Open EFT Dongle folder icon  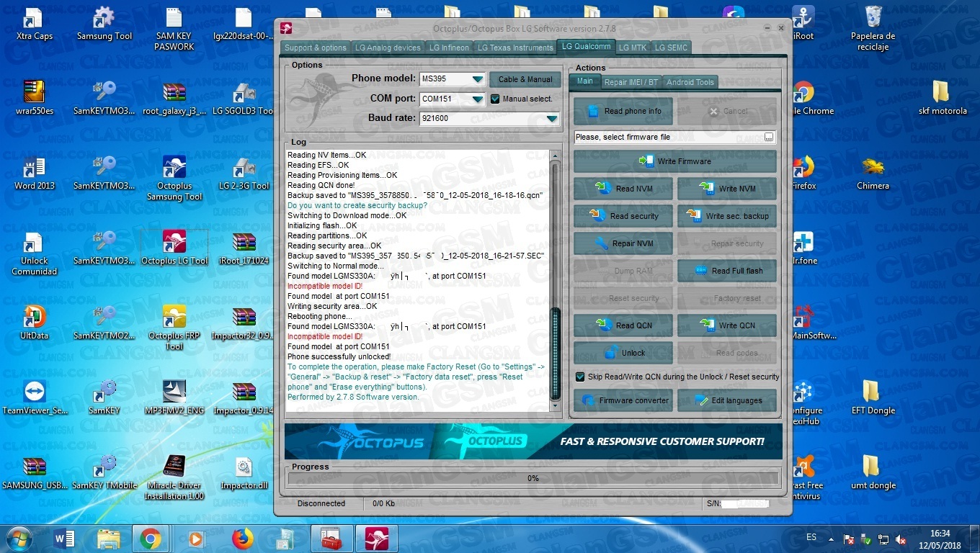pyautogui.click(x=873, y=397)
